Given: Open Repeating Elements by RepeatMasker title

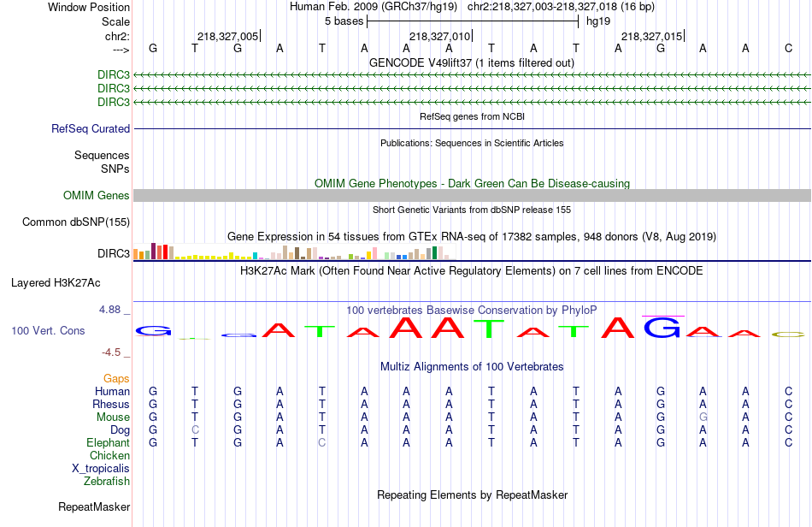Looking at the screenshot, I should pos(473,494).
